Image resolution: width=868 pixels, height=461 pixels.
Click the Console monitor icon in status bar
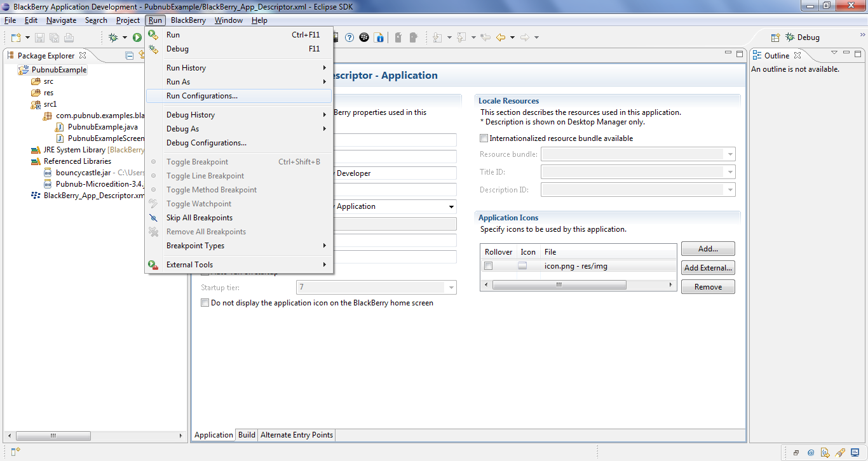coord(855,453)
